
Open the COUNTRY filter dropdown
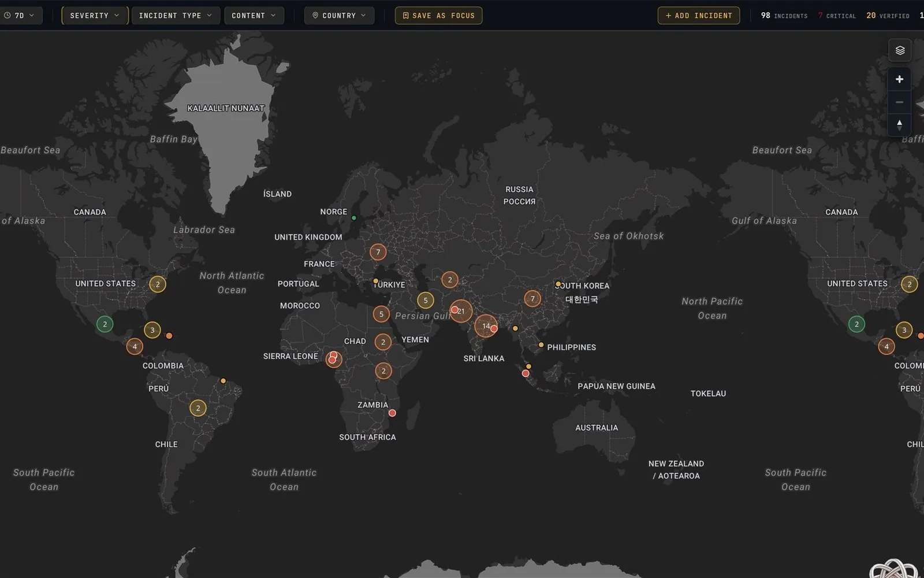[x=339, y=16]
